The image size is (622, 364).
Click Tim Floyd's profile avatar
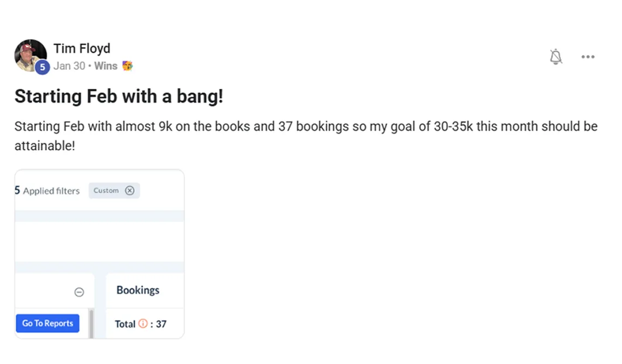tap(29, 54)
